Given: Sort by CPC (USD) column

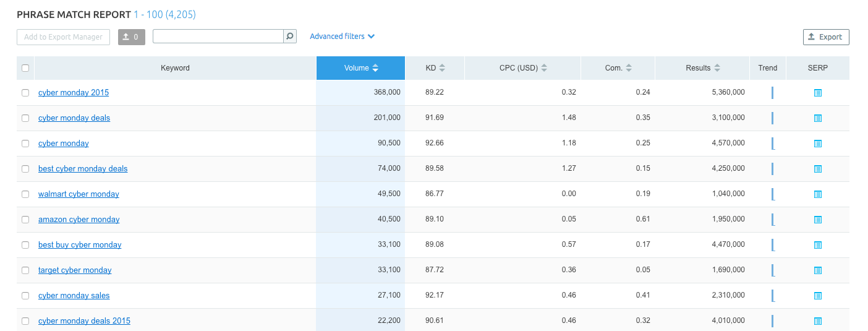Looking at the screenshot, I should point(523,68).
